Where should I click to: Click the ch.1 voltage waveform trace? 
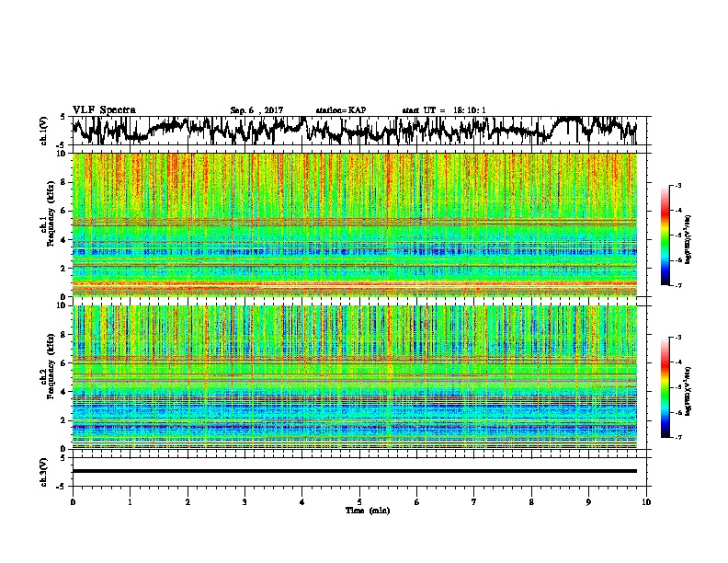[x=354, y=131]
